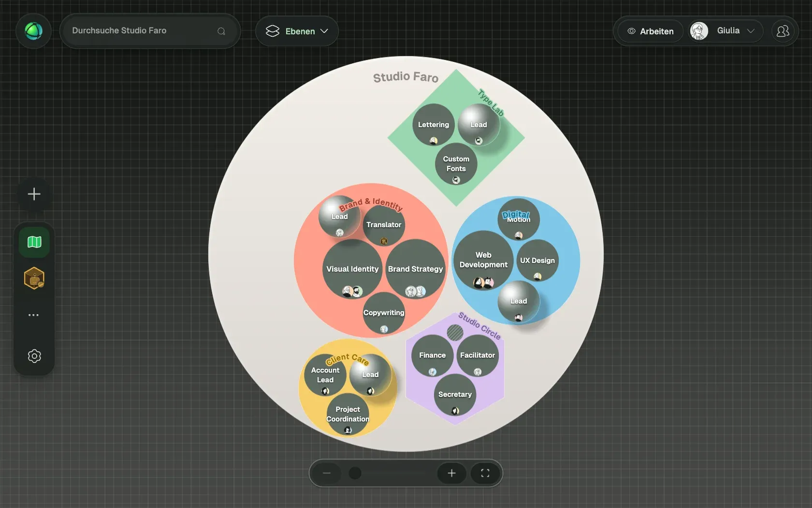Select the Custom Fonts role

[456, 164]
